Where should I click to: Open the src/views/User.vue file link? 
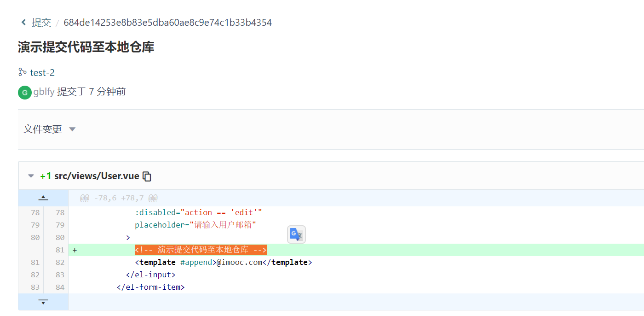[97, 176]
